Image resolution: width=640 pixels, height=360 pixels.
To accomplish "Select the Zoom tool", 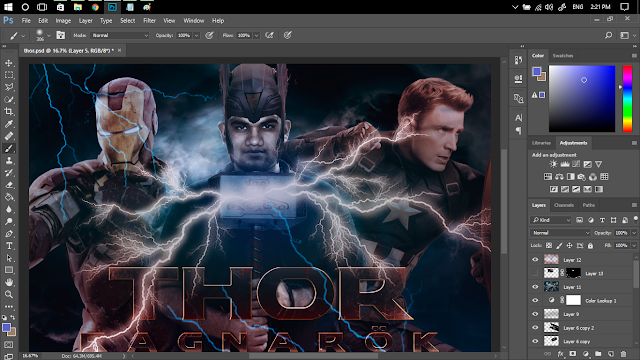I will [x=9, y=294].
